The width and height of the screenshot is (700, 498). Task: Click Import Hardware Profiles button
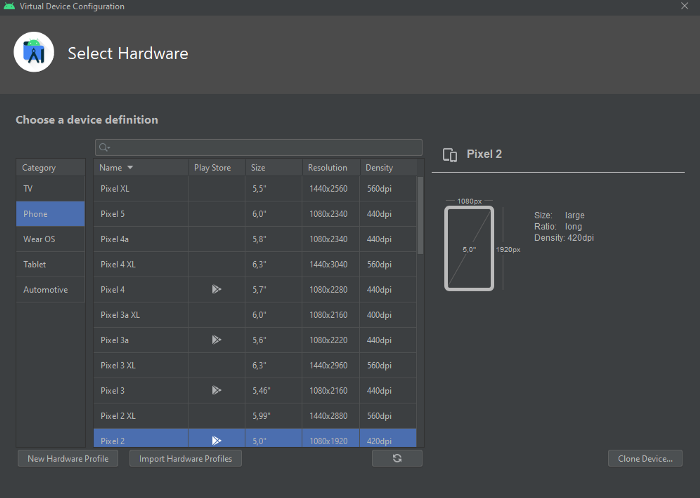185,458
